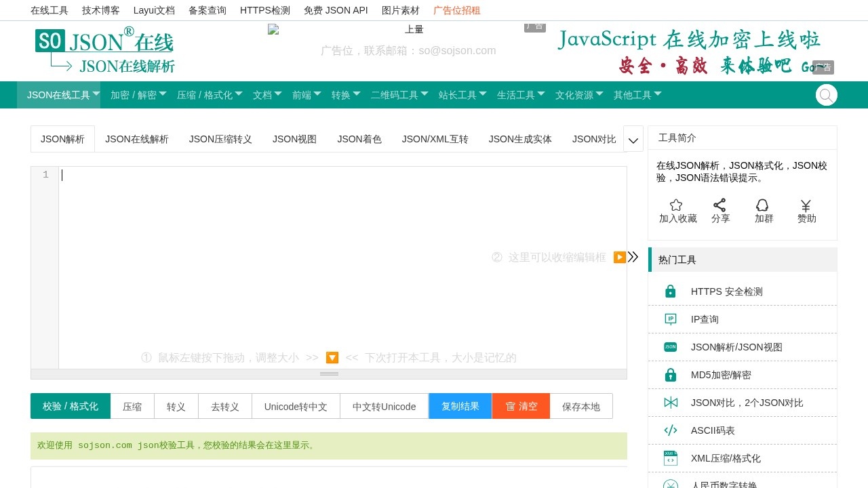This screenshot has height=488, width=868.
Task: Click inside the JSON editor text area
Action: click(x=339, y=264)
